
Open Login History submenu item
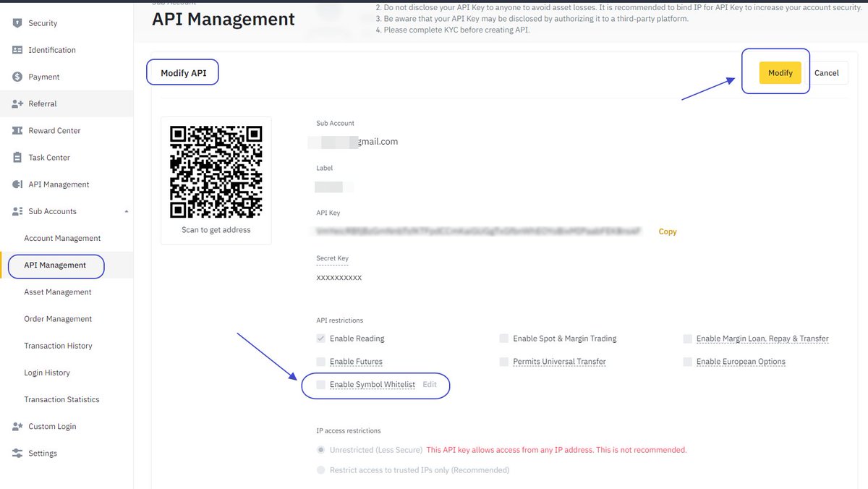pyautogui.click(x=47, y=373)
